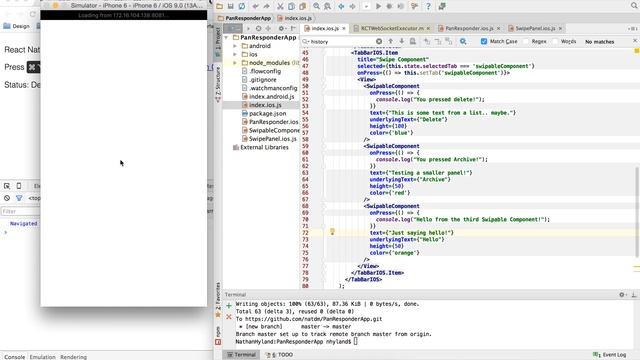The height and width of the screenshot is (360, 640).
Task: Select package.json in project tree
Action: click(264, 113)
